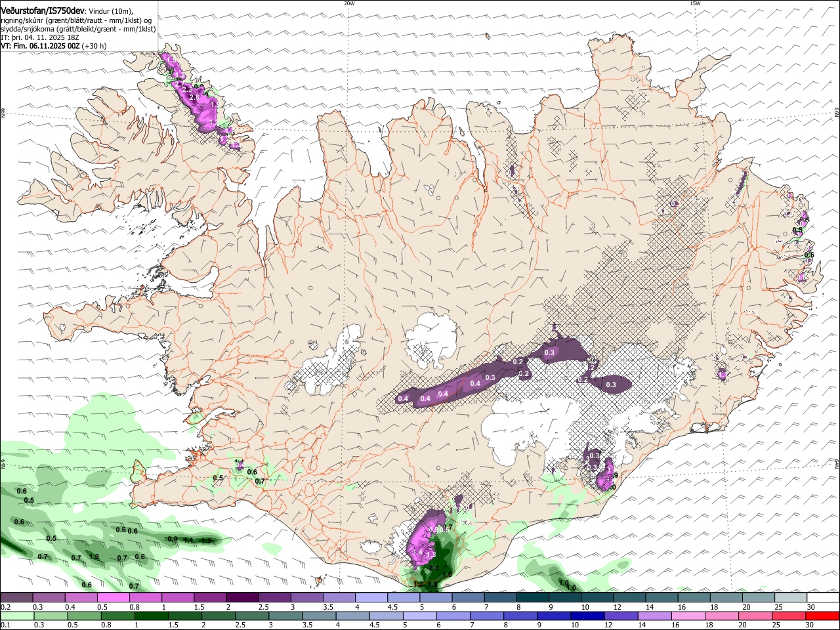The height and width of the screenshot is (630, 840).
Task: Select the deep blue rain swatch for 10
Action: pyautogui.click(x=587, y=616)
